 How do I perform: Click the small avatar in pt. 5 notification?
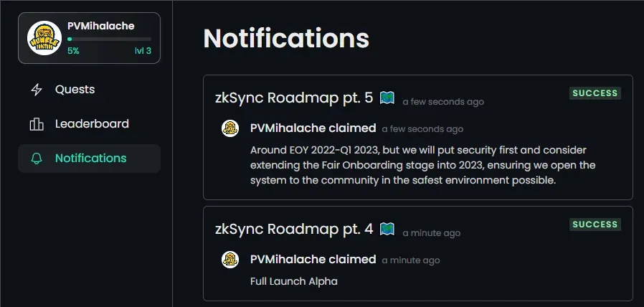pos(230,128)
